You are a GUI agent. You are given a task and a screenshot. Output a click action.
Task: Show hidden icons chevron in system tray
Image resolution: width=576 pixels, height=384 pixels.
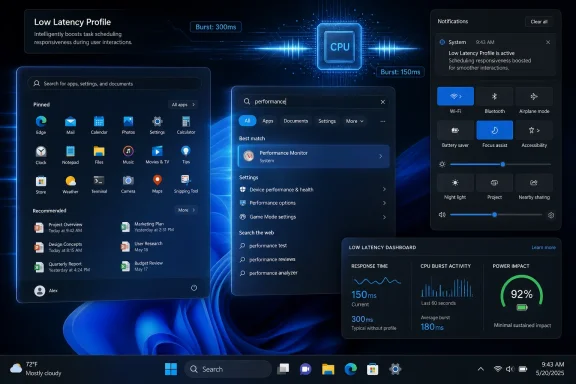tap(480, 369)
